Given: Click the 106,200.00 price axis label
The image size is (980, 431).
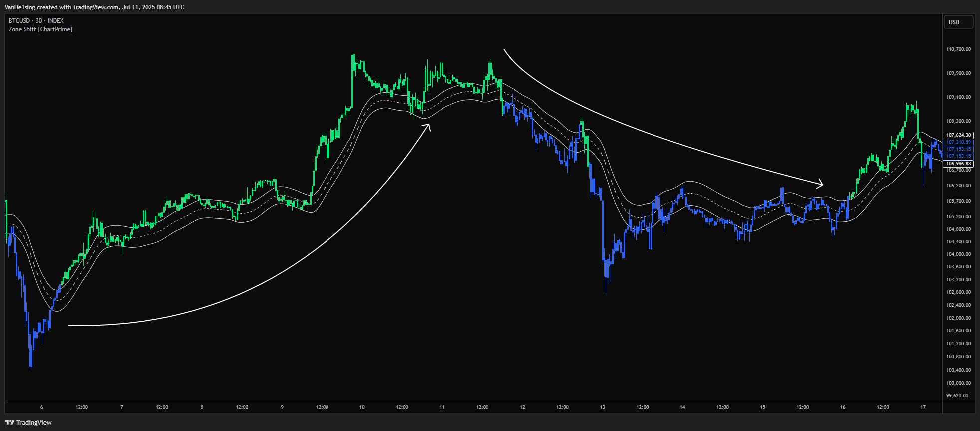Looking at the screenshot, I should click(x=958, y=186).
